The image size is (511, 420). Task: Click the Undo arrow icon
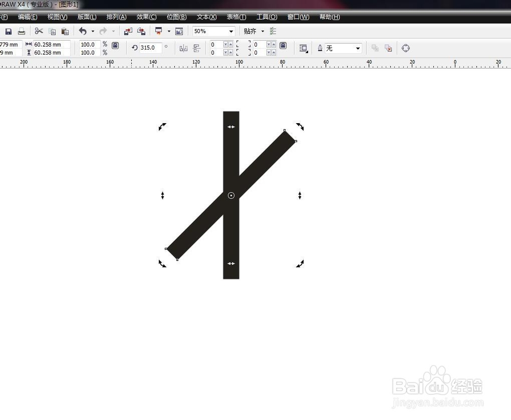pyautogui.click(x=83, y=31)
